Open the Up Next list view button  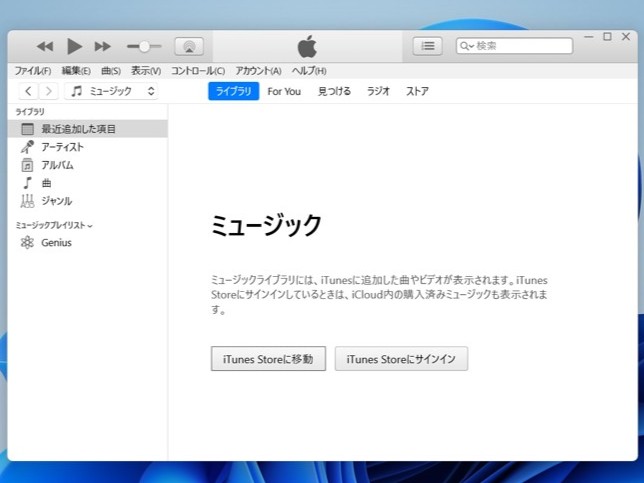(428, 46)
